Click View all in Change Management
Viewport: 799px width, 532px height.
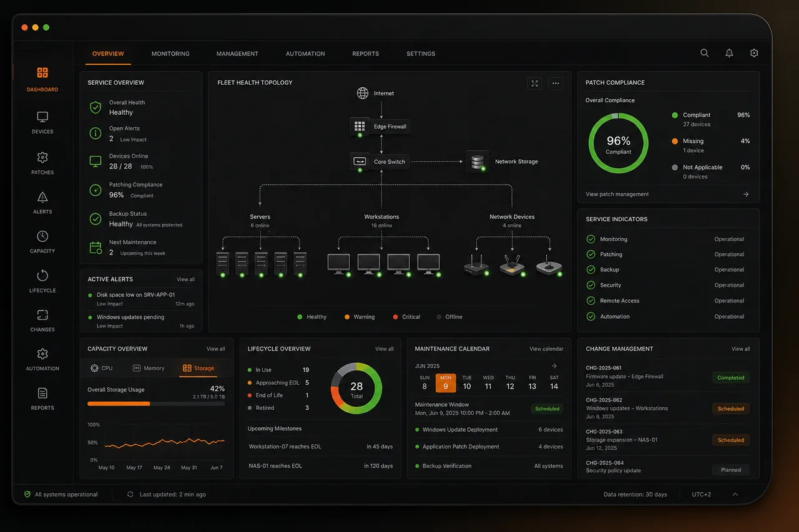[741, 349]
